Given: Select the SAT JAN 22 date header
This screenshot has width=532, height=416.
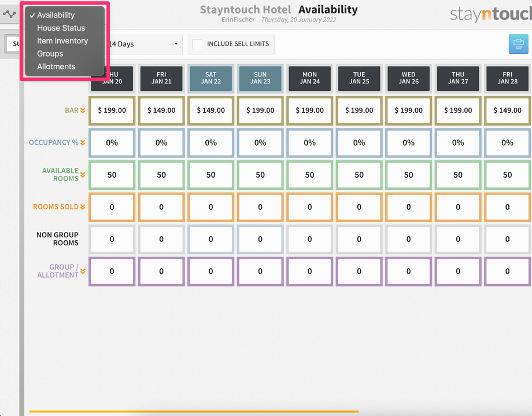Looking at the screenshot, I should pyautogui.click(x=210, y=78).
